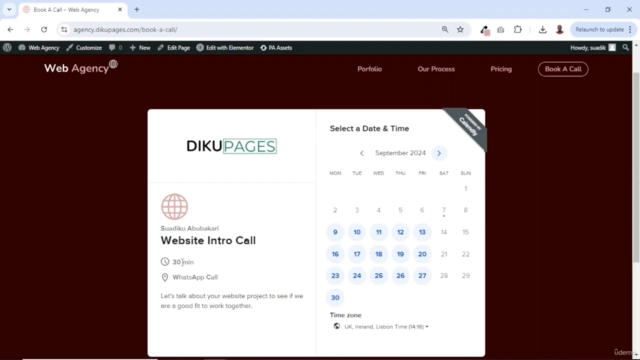Select September 27 date
The width and height of the screenshot is (640, 360).
coord(422,276)
